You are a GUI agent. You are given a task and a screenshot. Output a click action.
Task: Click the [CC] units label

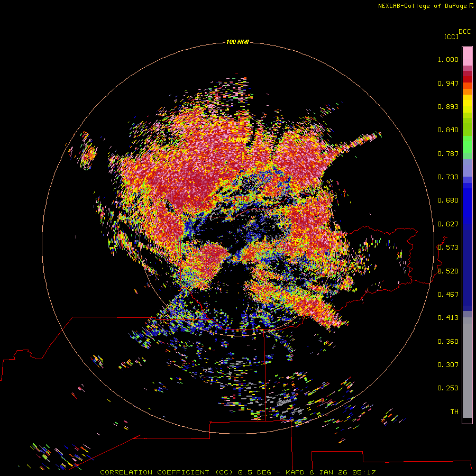click(452, 36)
